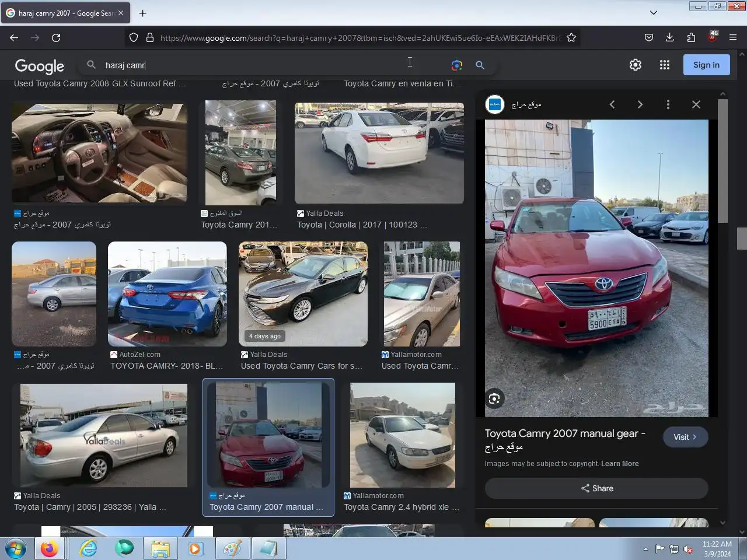Open the camry interior steering wheel thumbnail
The image size is (747, 560).
tap(99, 153)
